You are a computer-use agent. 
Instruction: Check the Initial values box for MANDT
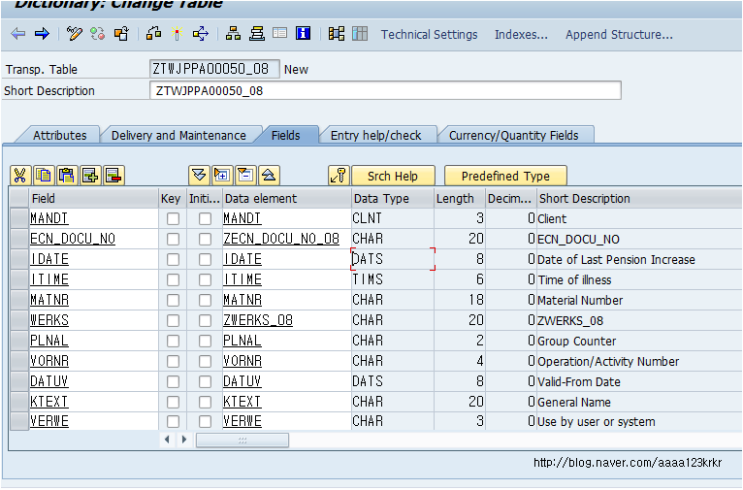[x=205, y=218]
